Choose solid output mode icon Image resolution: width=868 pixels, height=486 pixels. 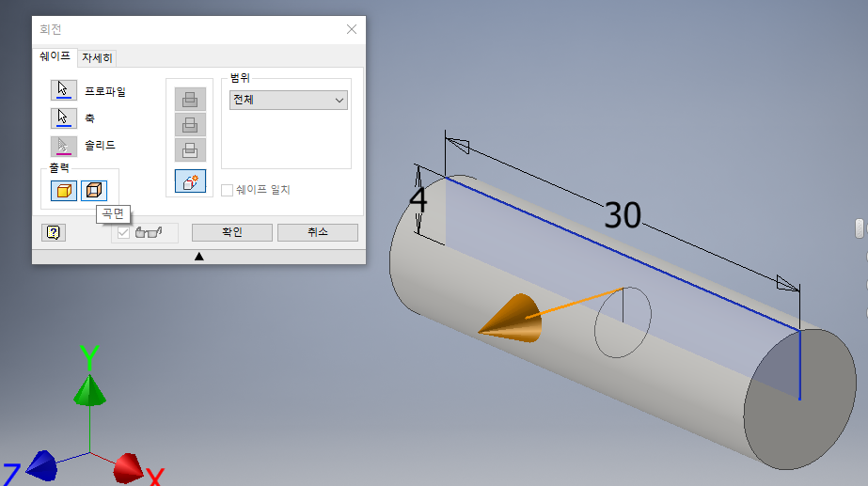pos(64,191)
